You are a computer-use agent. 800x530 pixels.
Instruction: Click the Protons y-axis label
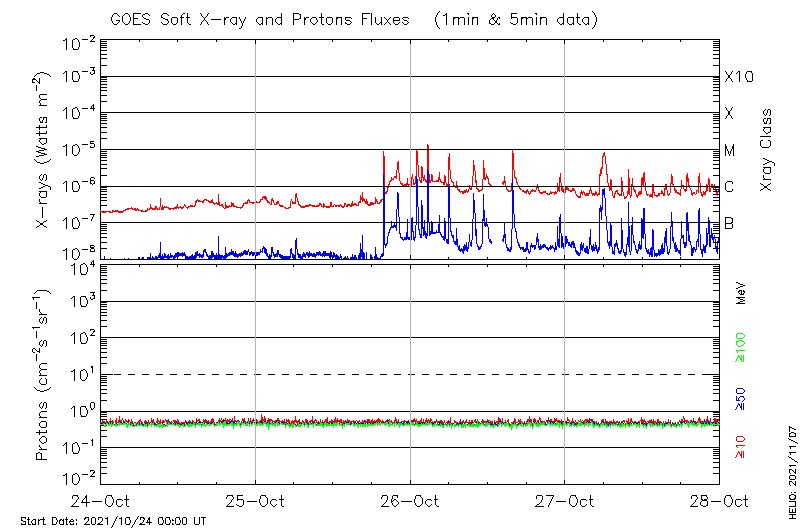point(43,375)
